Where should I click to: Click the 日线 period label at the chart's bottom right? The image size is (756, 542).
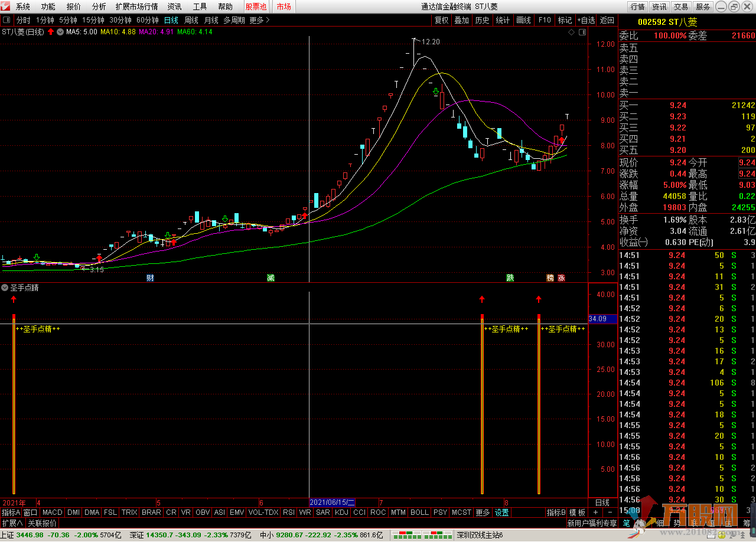point(602,502)
